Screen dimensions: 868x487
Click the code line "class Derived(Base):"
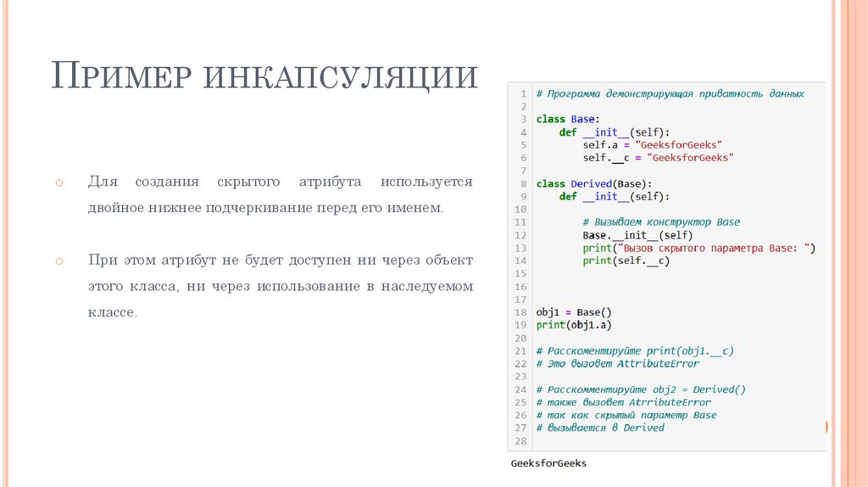pyautogui.click(x=594, y=183)
